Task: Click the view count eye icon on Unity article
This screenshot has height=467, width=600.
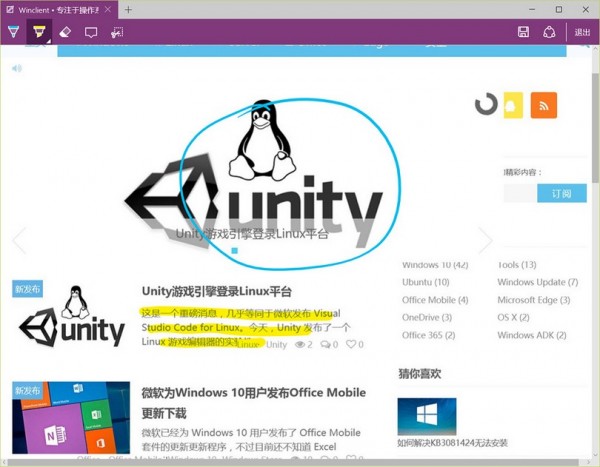Action: pyautogui.click(x=300, y=345)
